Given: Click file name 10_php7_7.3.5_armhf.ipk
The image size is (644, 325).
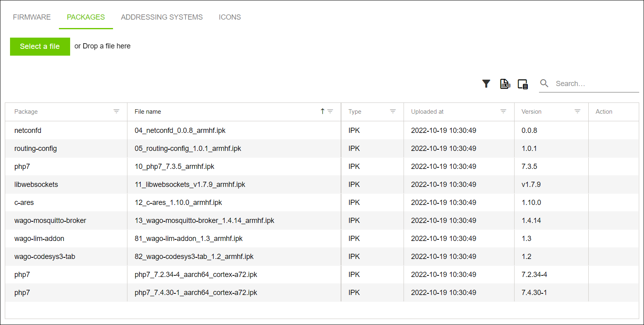Looking at the screenshot, I should pyautogui.click(x=174, y=167).
